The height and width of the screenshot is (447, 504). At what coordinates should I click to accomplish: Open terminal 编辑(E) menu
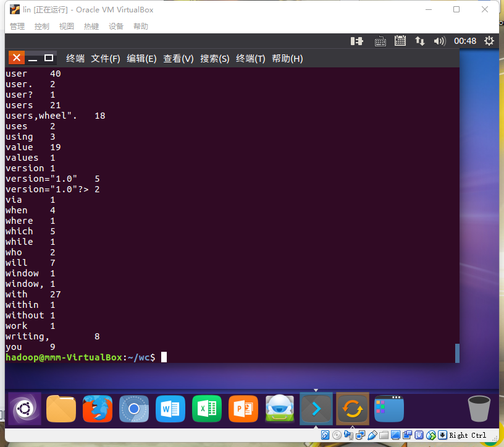coord(141,59)
